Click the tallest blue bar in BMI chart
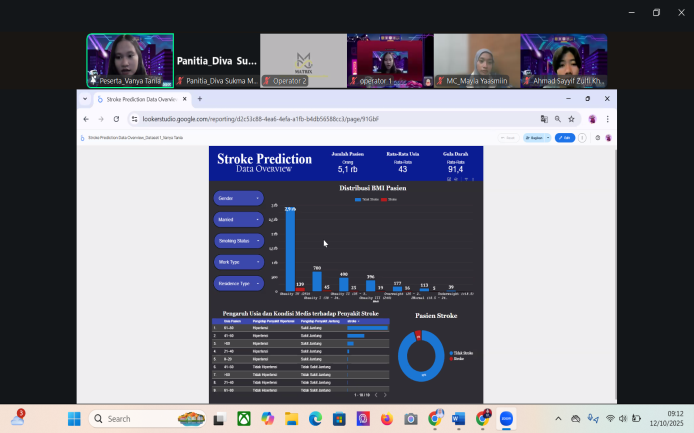The image size is (694, 433). [x=290, y=250]
